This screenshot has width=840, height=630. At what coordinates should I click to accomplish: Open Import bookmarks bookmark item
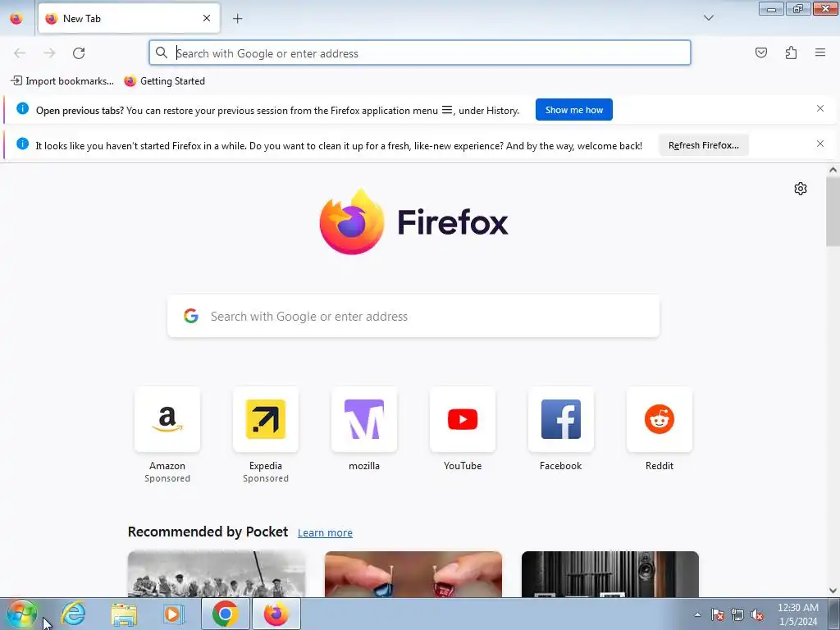[62, 81]
